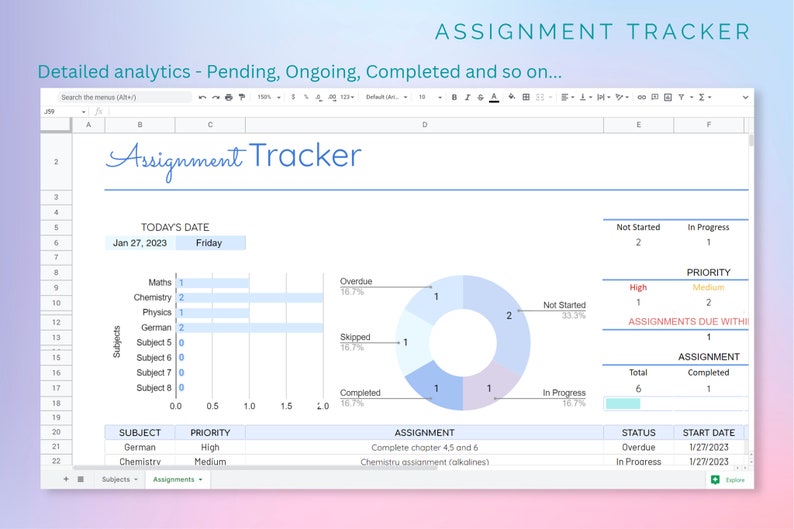Open the zoom 150% dropdown
Screen dimensions: 794x529
tap(269, 97)
